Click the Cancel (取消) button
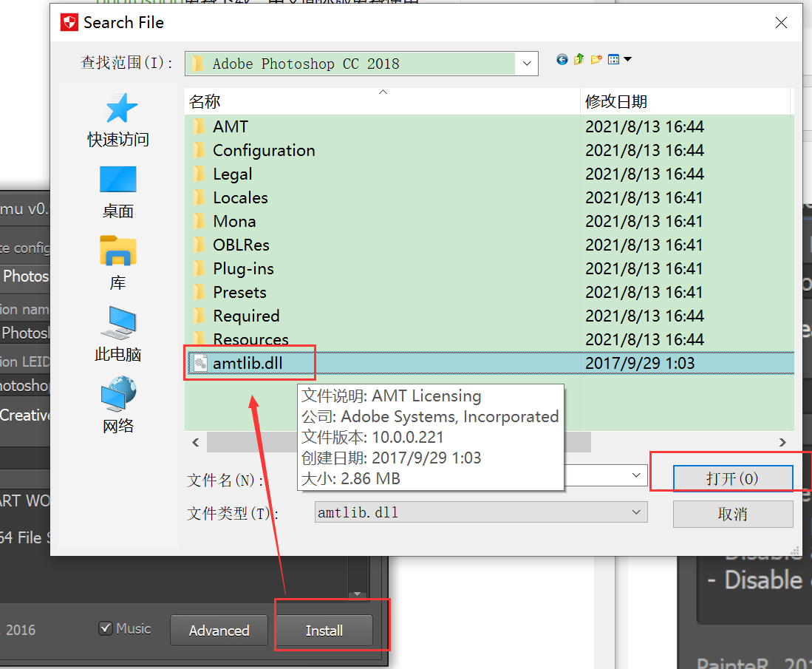 click(x=733, y=514)
